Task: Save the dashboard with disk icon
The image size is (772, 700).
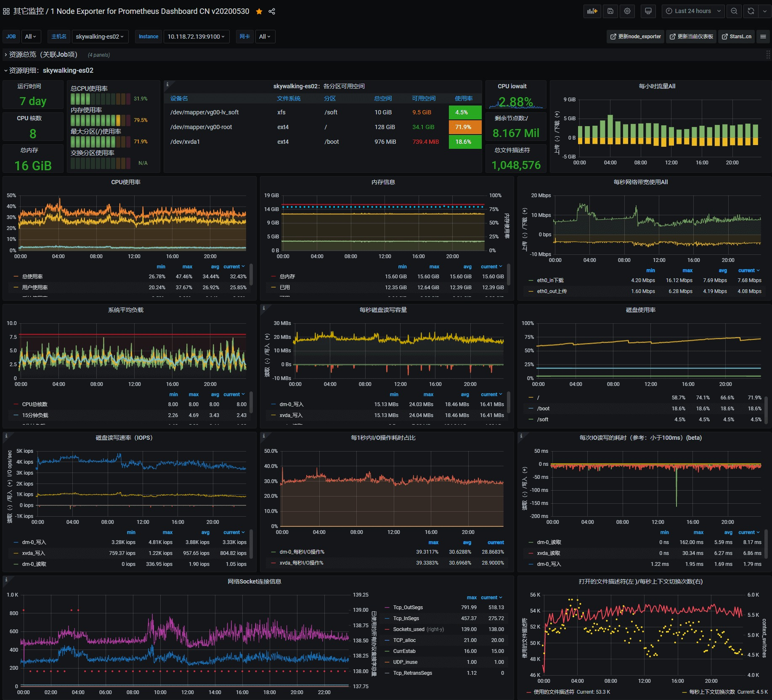Action: coord(610,11)
